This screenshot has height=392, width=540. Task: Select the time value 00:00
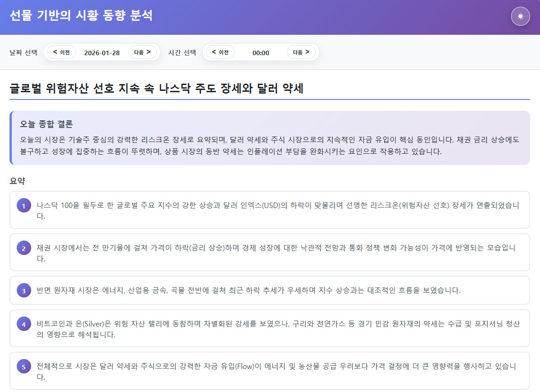[261, 53]
